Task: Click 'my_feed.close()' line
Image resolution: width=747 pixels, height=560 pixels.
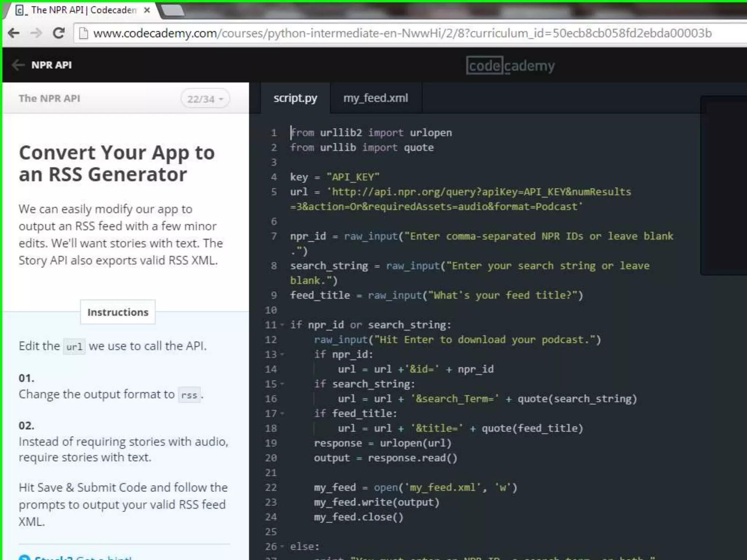Action: pos(359,517)
